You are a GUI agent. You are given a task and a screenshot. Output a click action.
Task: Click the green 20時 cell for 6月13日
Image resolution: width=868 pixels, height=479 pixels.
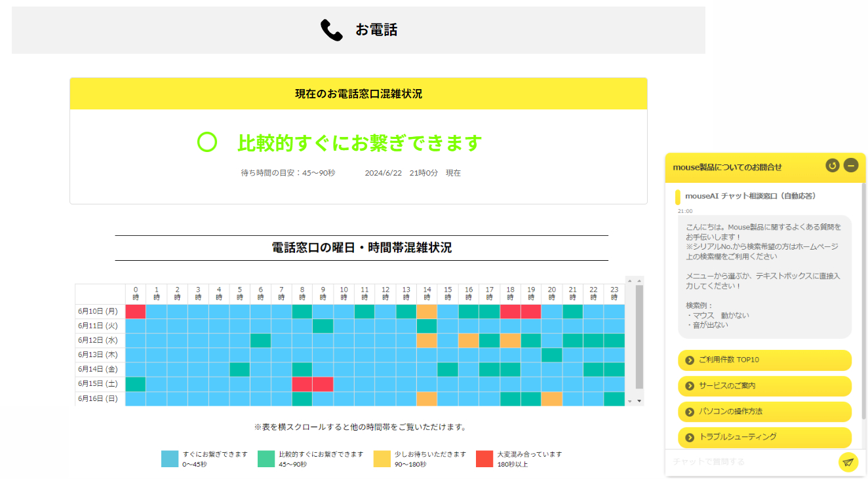tap(551, 354)
